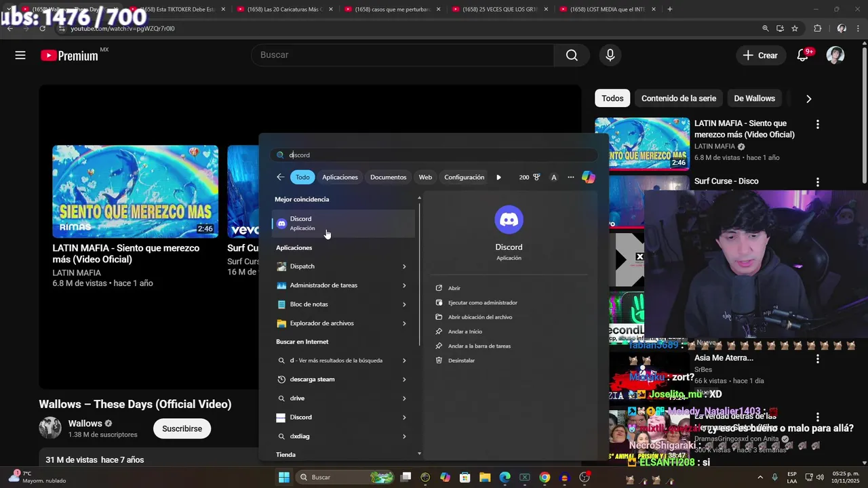Open Google Chrome from taskbar
The height and width of the screenshot is (488, 868).
(545, 477)
